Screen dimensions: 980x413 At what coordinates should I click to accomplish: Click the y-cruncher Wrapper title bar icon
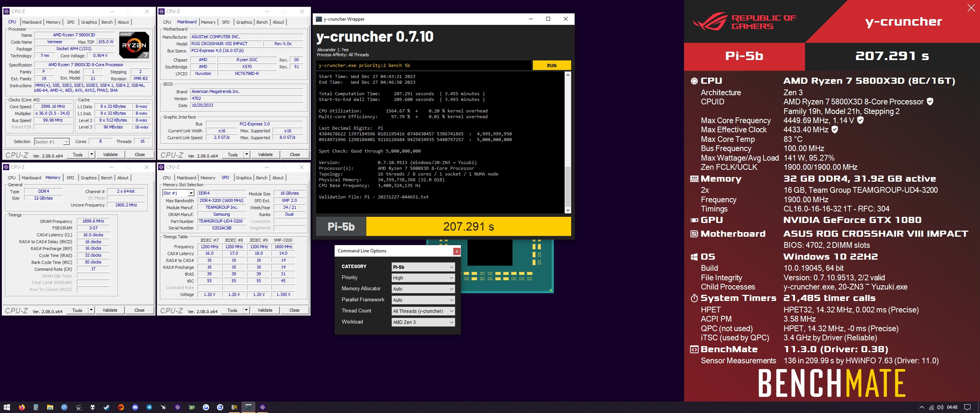pyautogui.click(x=318, y=19)
